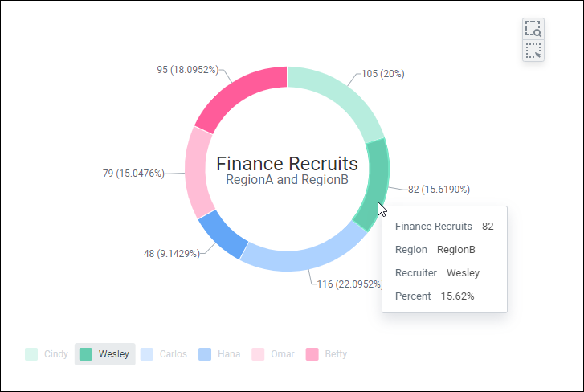Click the '82 (15.6190%)' data label
This screenshot has height=392, width=584.
point(439,190)
